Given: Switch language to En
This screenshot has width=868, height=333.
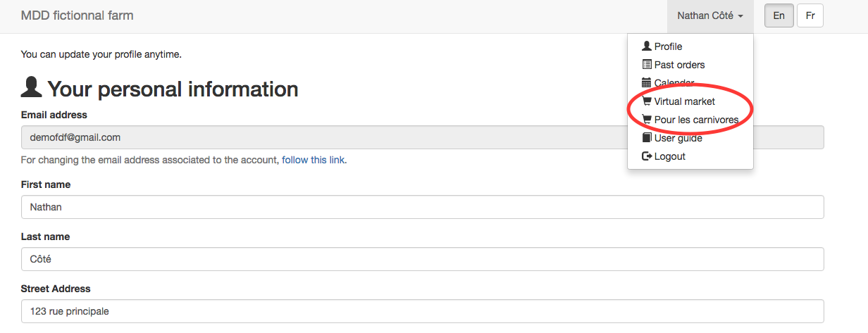Looking at the screenshot, I should 779,15.
